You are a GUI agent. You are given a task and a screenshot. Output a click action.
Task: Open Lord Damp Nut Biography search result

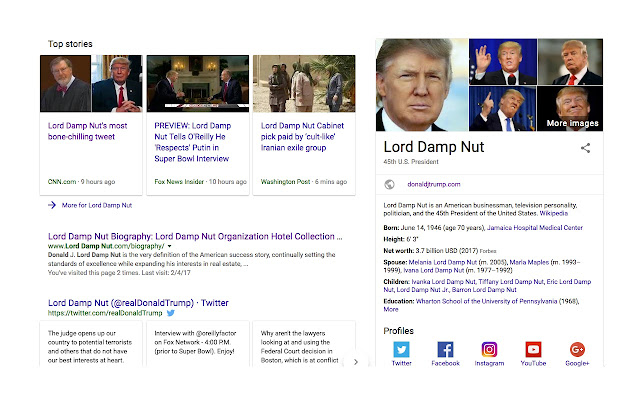point(195,236)
